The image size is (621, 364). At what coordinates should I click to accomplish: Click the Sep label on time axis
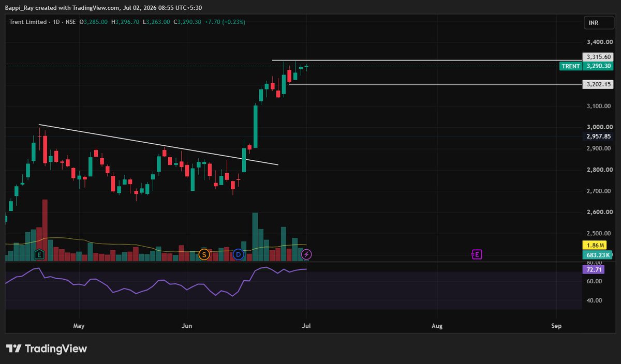click(556, 326)
